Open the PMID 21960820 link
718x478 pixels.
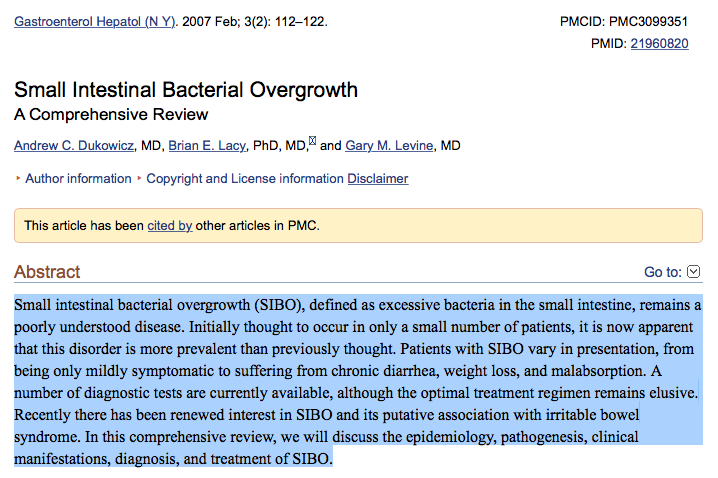coord(659,43)
